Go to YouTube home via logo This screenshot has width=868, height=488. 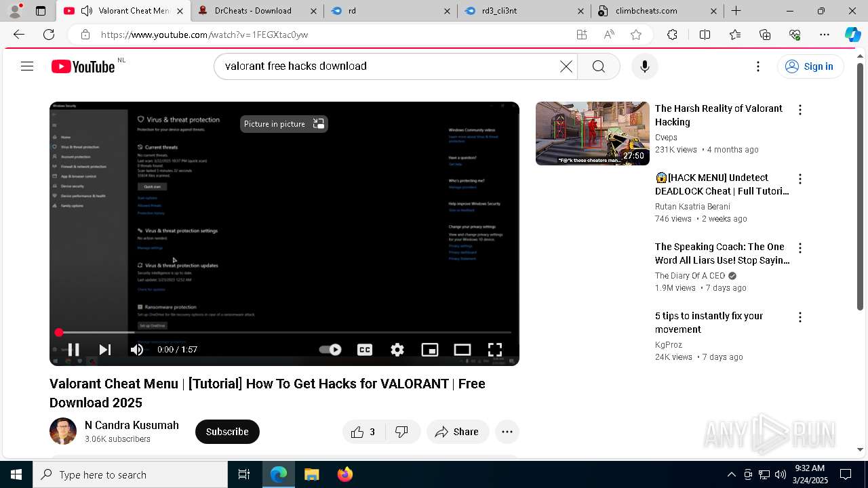point(83,66)
